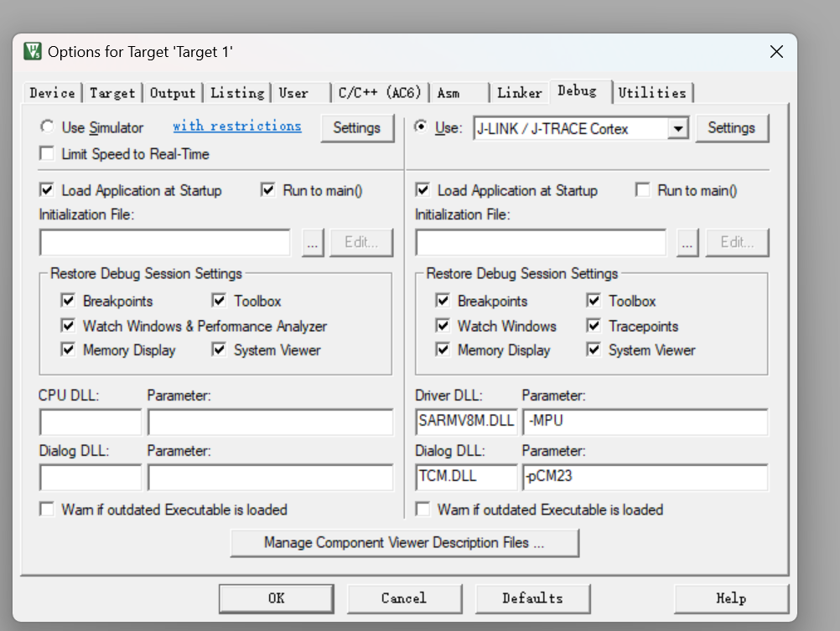Click debugger Initialization File input field

click(541, 243)
